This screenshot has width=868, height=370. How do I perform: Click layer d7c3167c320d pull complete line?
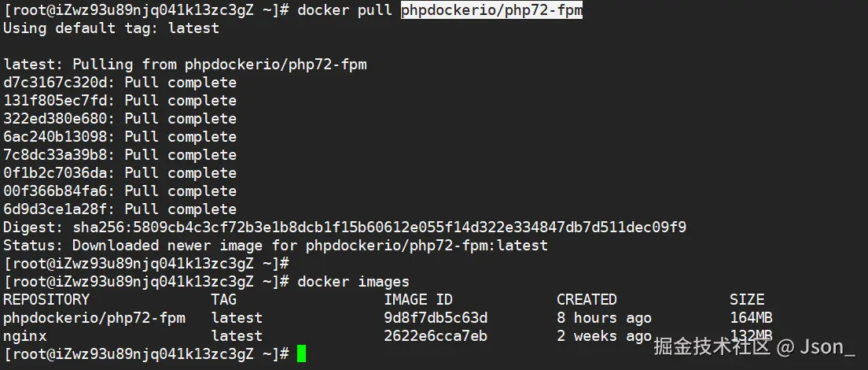120,83
